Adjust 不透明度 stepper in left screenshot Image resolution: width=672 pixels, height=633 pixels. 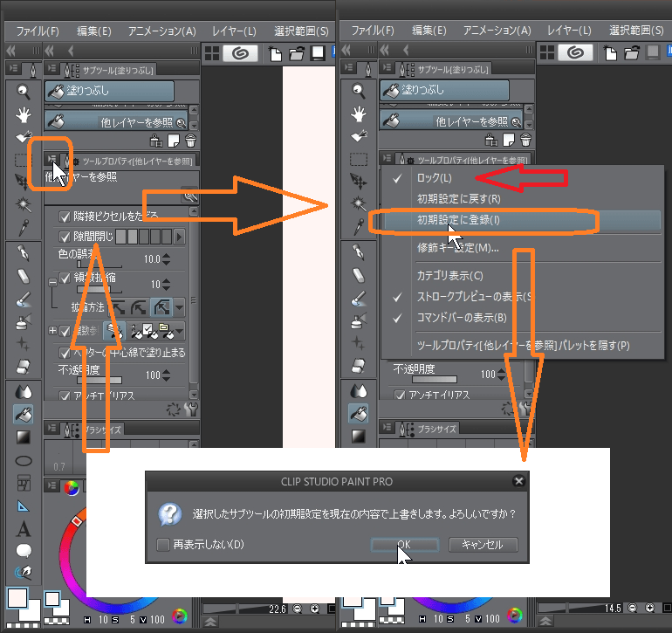(167, 375)
